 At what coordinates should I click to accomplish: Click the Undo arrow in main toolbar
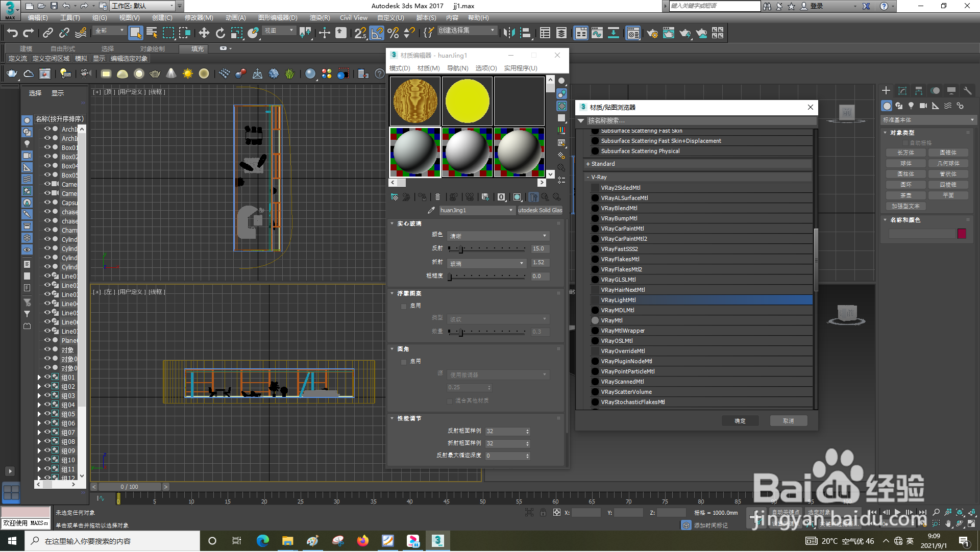pyautogui.click(x=12, y=33)
